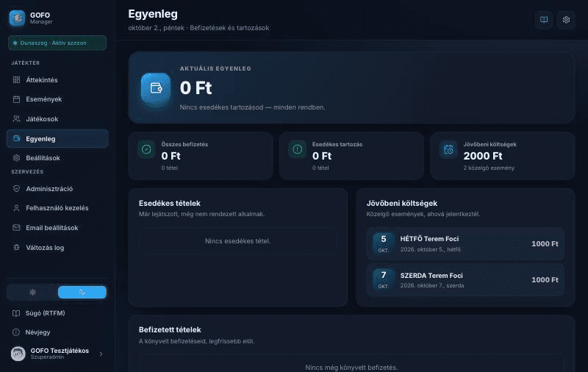The image size is (588, 372).
Task: Click the Felhasználó kezelés user icon
Action: (x=16, y=208)
